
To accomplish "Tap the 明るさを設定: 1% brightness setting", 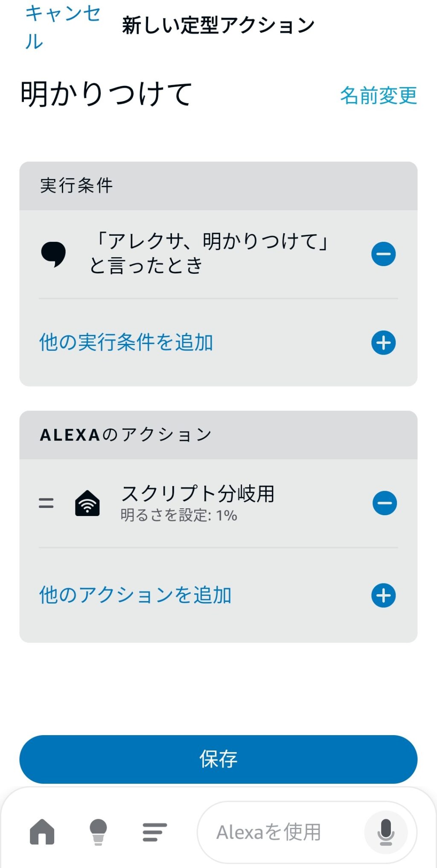I will 179,515.
